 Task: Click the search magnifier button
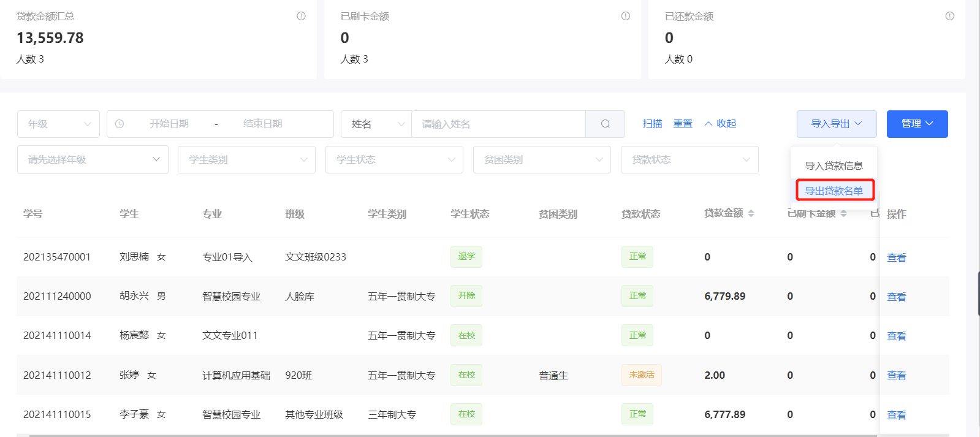(x=605, y=124)
